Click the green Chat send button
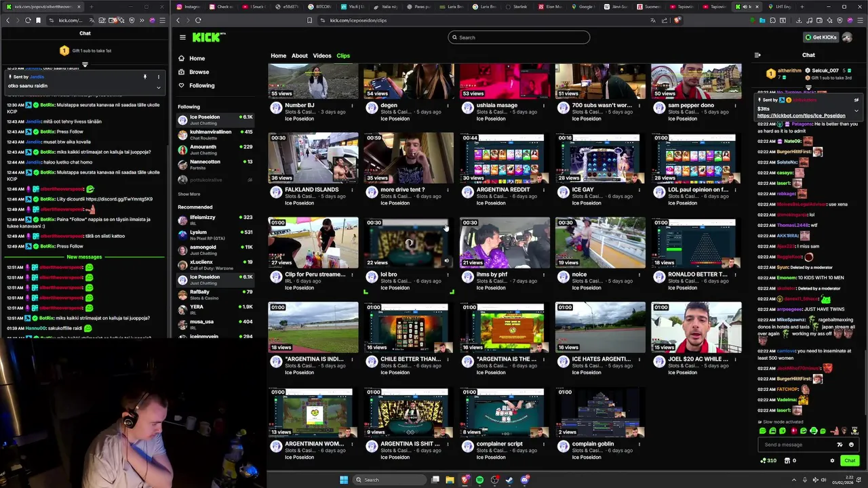868x488 pixels. [850, 461]
